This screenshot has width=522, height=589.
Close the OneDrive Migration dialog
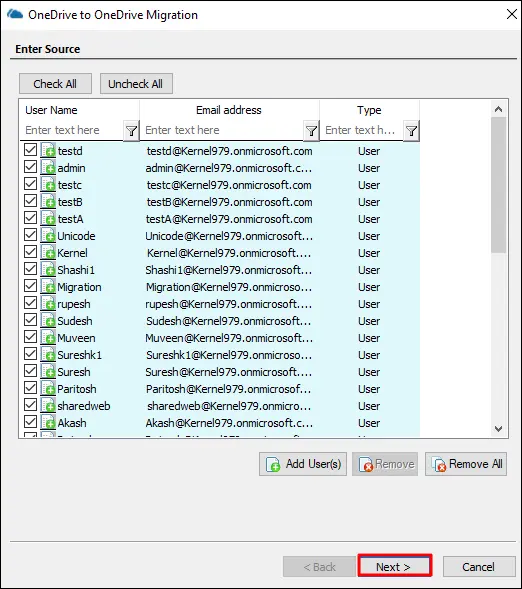(x=512, y=14)
